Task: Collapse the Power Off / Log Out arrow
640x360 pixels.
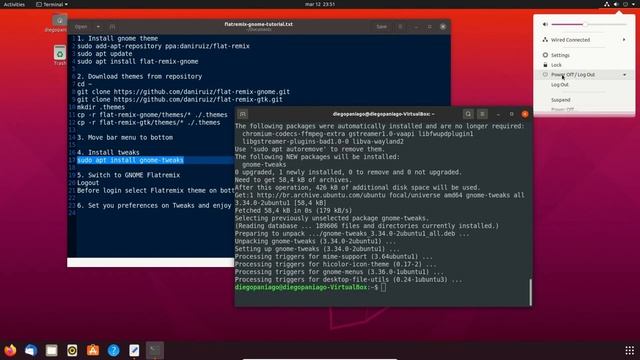Action: pos(624,75)
